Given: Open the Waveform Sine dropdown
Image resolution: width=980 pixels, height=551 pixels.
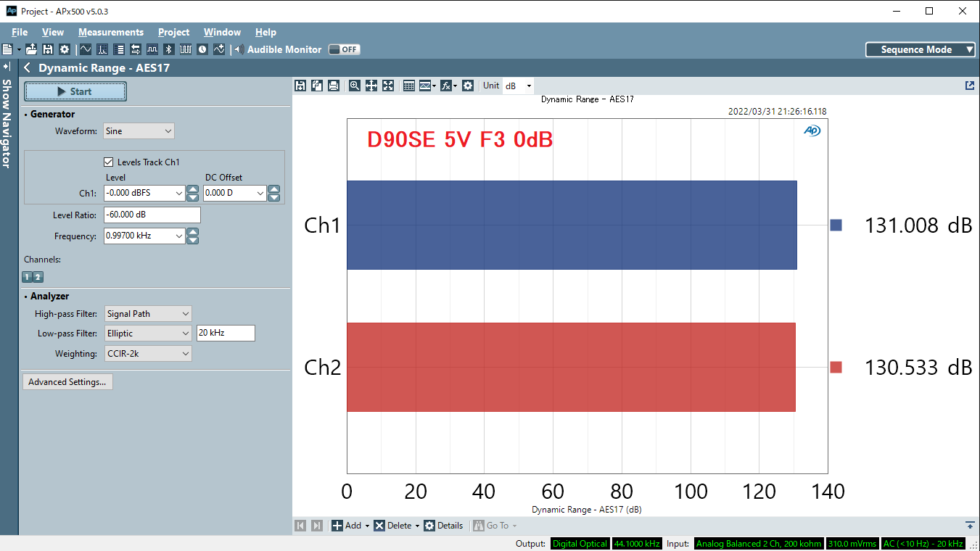Looking at the screenshot, I should coord(139,131).
